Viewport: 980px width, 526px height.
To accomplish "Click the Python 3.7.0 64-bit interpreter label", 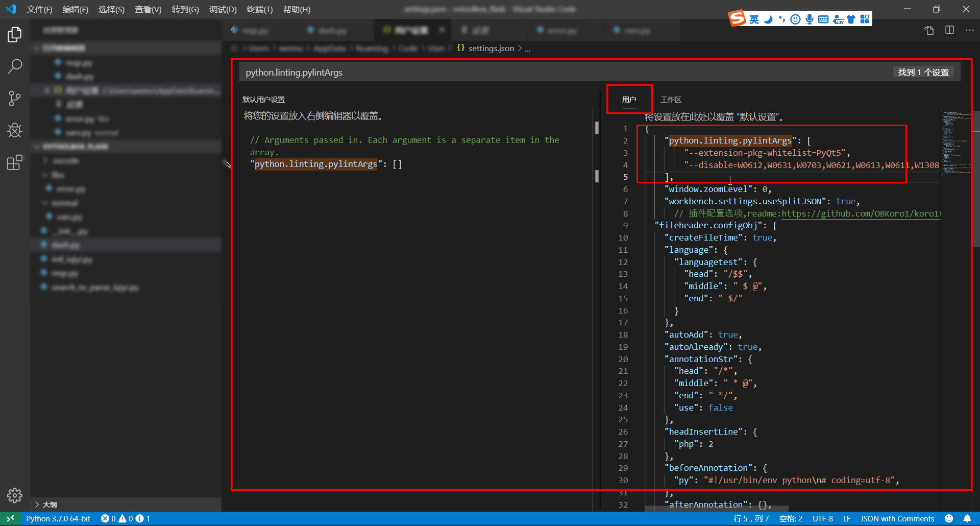I will (58, 518).
